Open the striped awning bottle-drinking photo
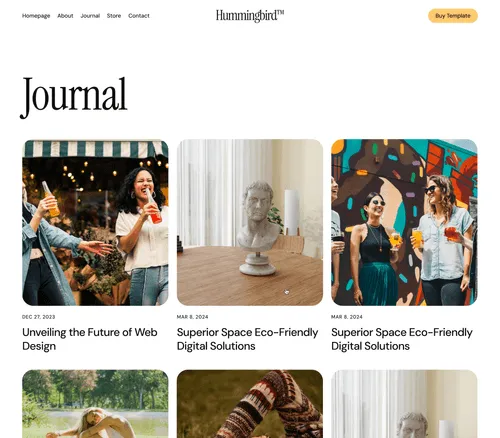500x438 pixels. 95,222
